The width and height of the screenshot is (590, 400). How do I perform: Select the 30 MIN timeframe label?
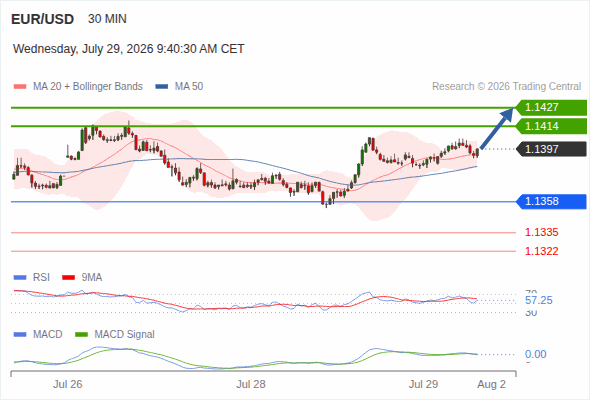tap(107, 19)
